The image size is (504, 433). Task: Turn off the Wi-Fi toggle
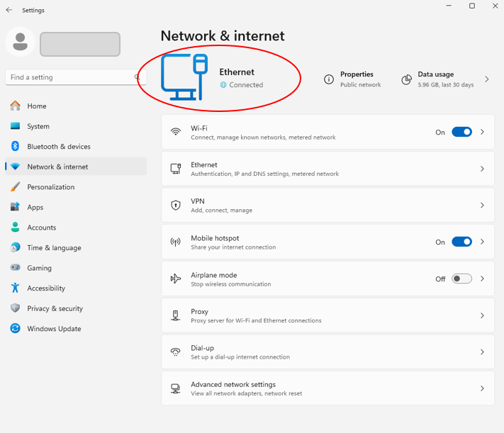pos(461,133)
